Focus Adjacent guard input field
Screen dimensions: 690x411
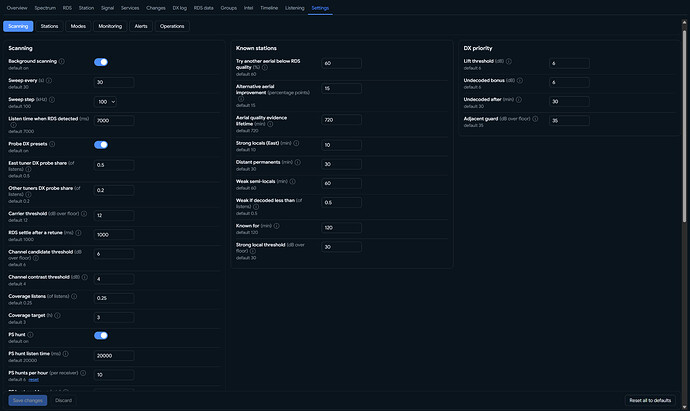(569, 121)
